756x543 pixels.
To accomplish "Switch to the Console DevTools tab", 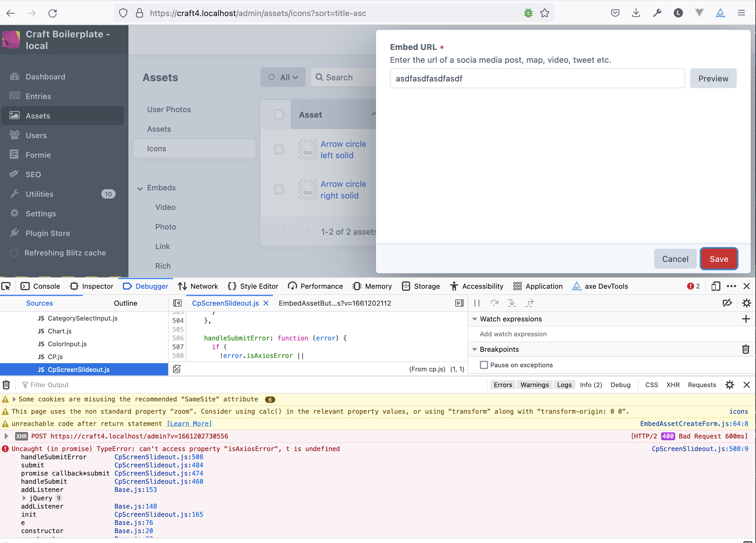I will (40, 286).
